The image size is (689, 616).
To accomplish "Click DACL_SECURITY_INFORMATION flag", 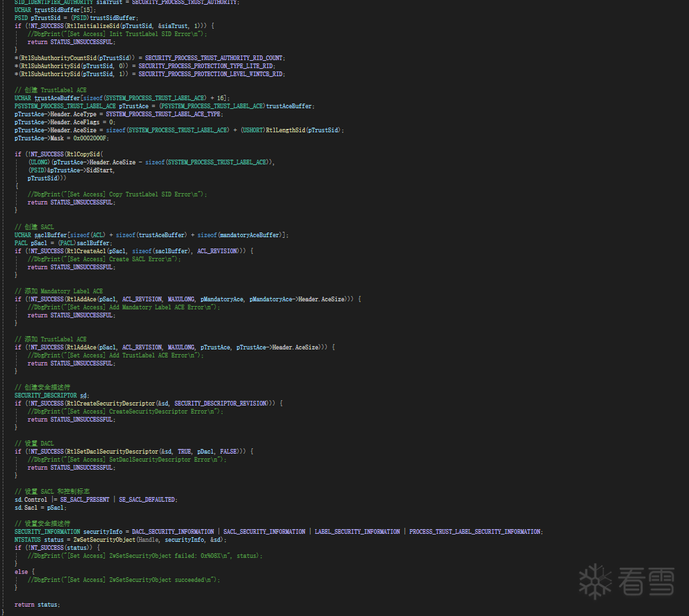I will (172, 532).
